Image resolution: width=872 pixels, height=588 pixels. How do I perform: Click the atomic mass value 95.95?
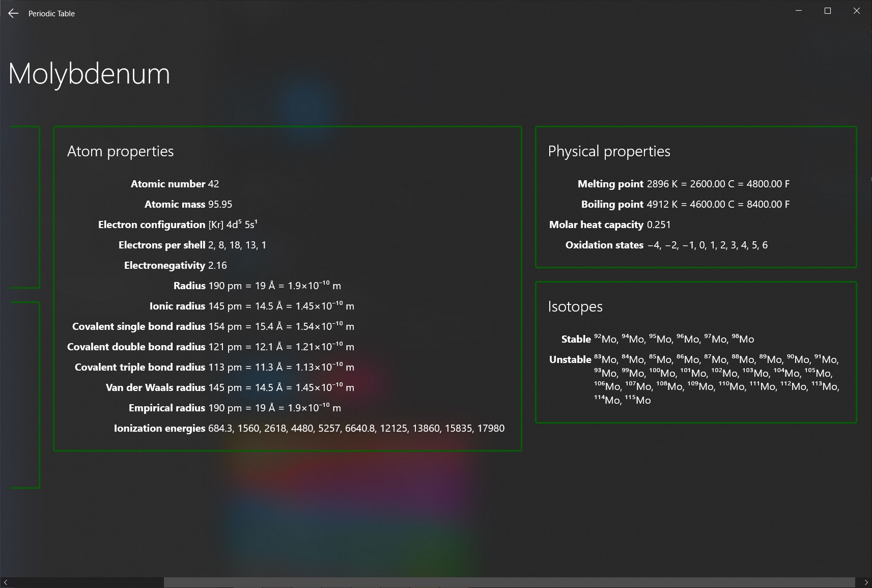(x=220, y=204)
